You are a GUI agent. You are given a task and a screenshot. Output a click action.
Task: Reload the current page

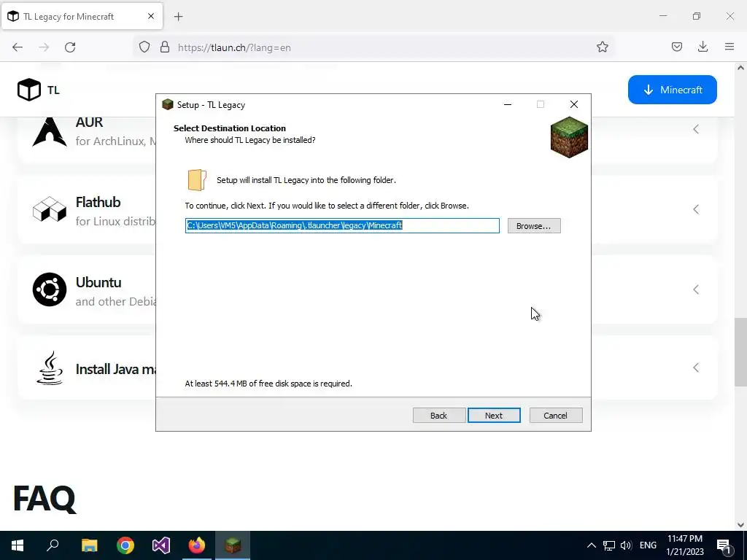pyautogui.click(x=70, y=47)
